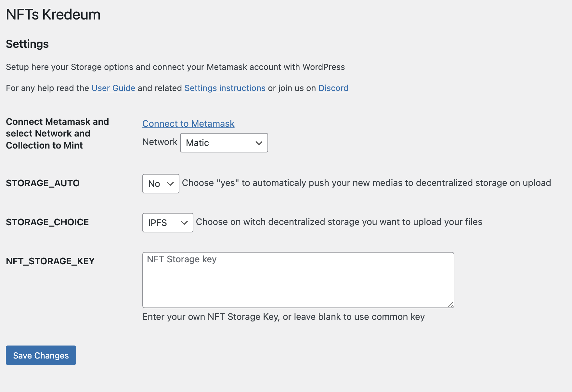Screen dimensions: 572x392
Task: Follow the Discord link
Action: point(333,88)
